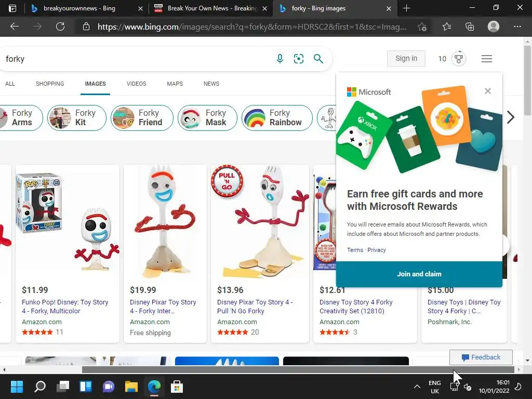Open Forky Creativity Set product link
Image resolution: width=532 pixels, height=399 pixels.
click(356, 307)
